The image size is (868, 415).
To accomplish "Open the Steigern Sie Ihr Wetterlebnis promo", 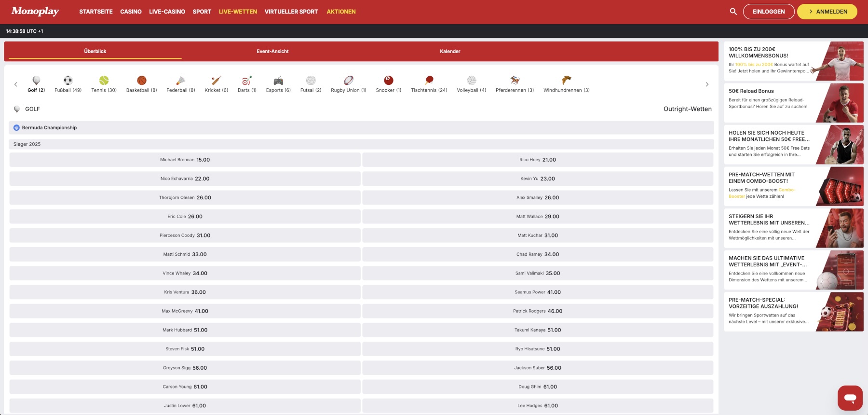I will pos(794,228).
